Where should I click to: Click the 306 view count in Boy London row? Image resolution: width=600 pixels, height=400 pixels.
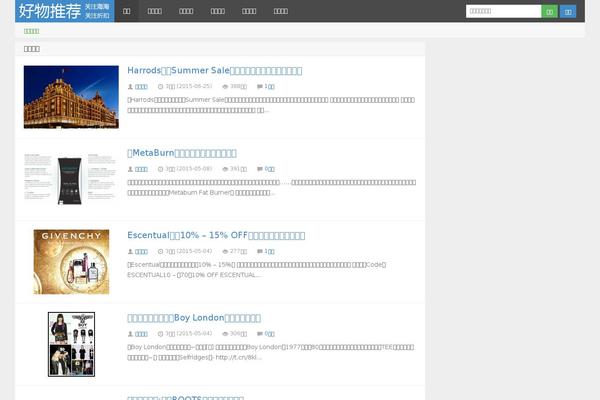point(238,334)
